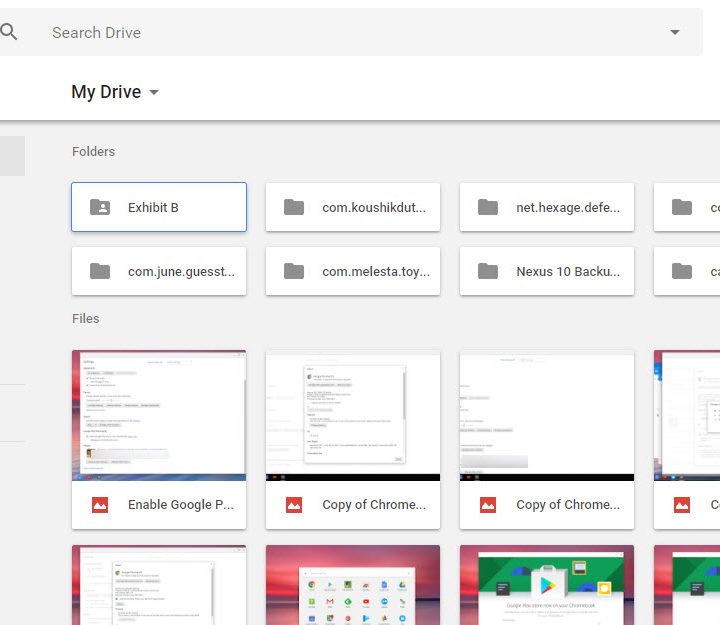The width and height of the screenshot is (720, 625).
Task: Click the folder icon of com.melesta.toy...
Action: 294,271
